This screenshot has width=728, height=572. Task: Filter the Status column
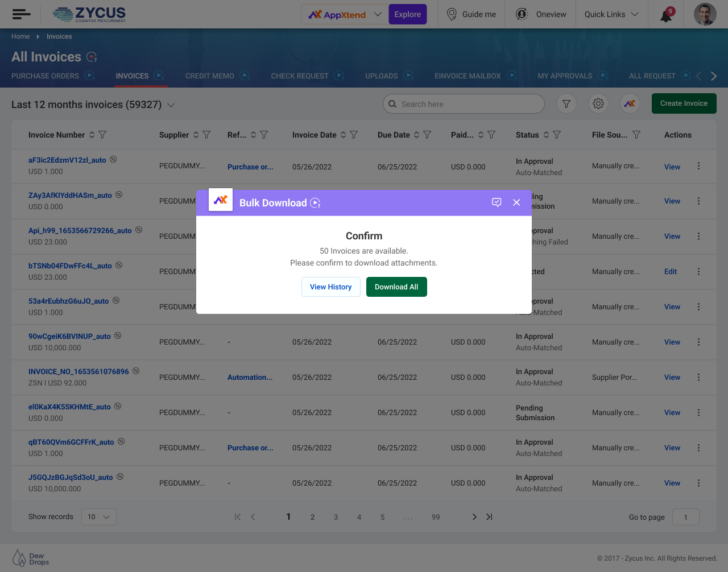tap(557, 135)
